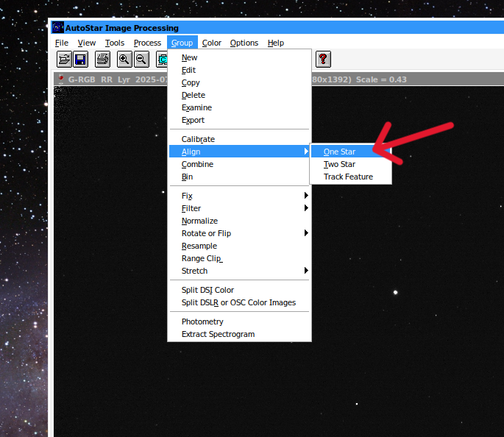Screen dimensions: 504x437
Task: Click the Save floppy disk icon
Action: 80,60
